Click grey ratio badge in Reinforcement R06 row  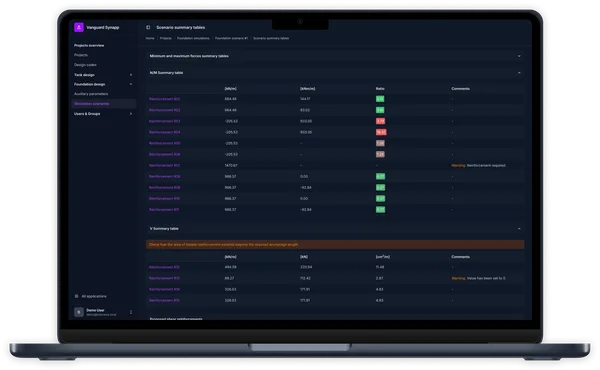(x=380, y=154)
